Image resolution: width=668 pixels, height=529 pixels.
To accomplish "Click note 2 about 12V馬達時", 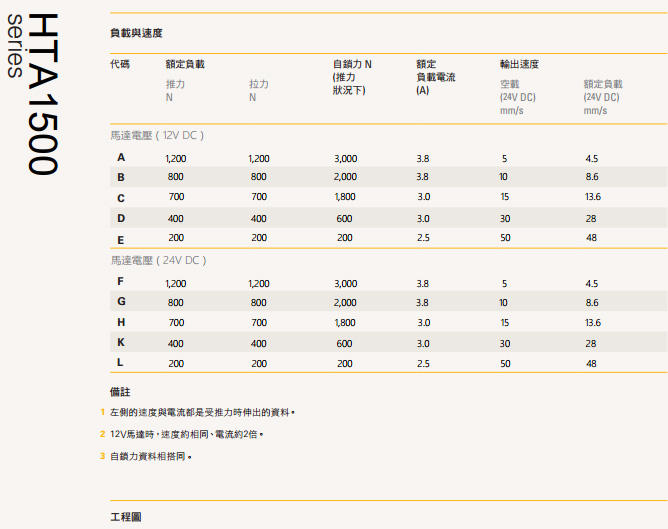I will pos(187,434).
